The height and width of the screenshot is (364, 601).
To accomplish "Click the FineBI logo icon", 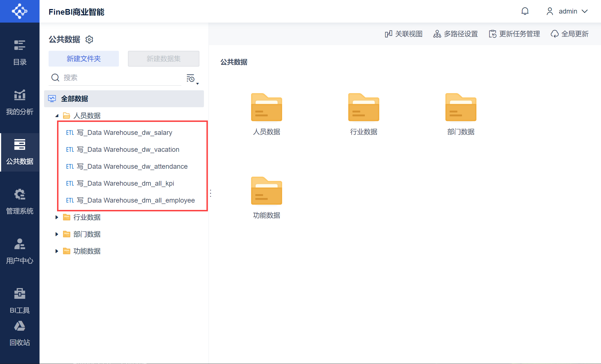I will (x=20, y=11).
